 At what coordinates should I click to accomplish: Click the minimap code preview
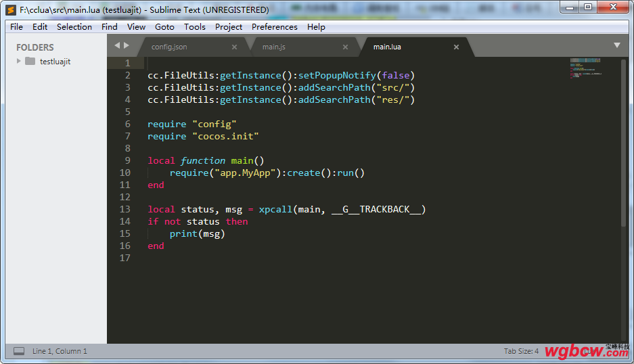586,68
